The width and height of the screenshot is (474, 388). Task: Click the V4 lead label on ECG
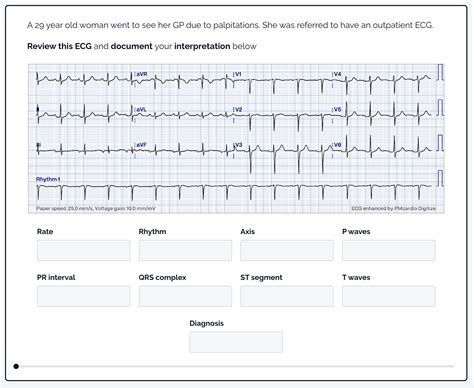click(337, 74)
